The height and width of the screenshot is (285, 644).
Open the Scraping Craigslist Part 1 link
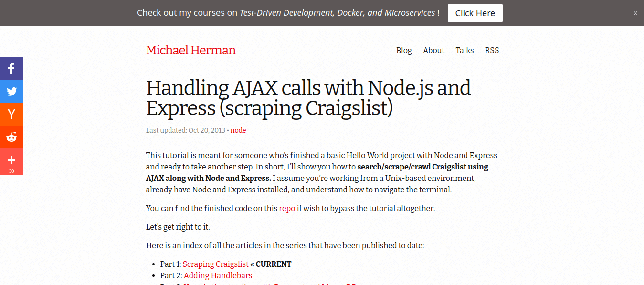pos(215,264)
